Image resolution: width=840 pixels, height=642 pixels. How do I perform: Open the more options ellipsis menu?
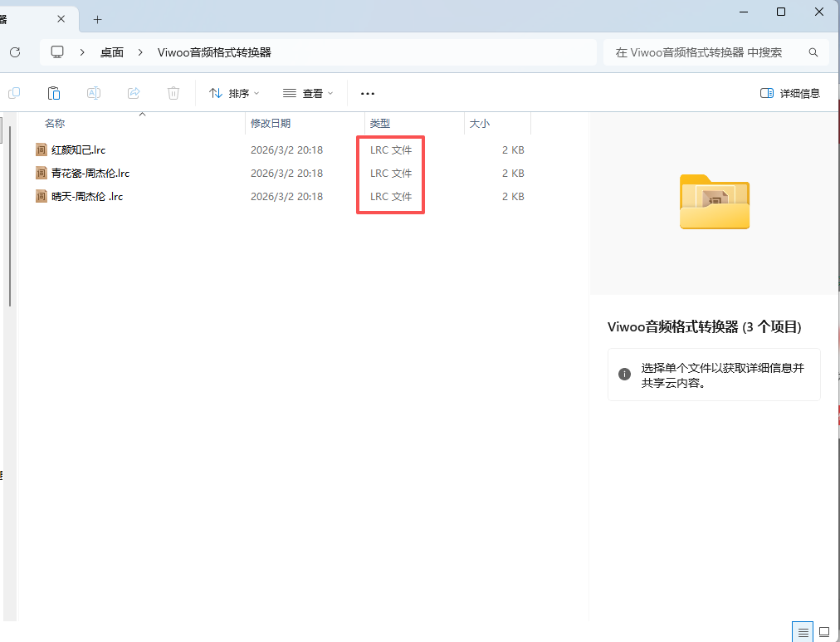pyautogui.click(x=368, y=94)
